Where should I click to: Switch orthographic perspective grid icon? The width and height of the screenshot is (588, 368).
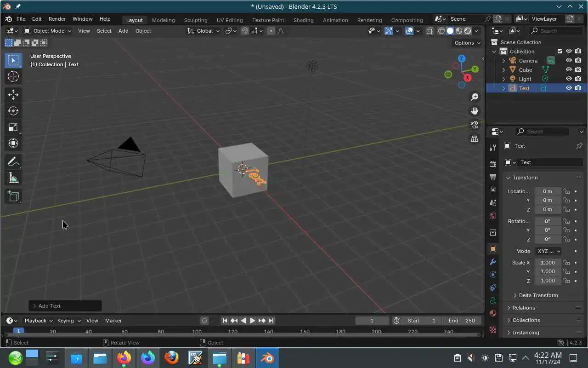click(x=475, y=138)
